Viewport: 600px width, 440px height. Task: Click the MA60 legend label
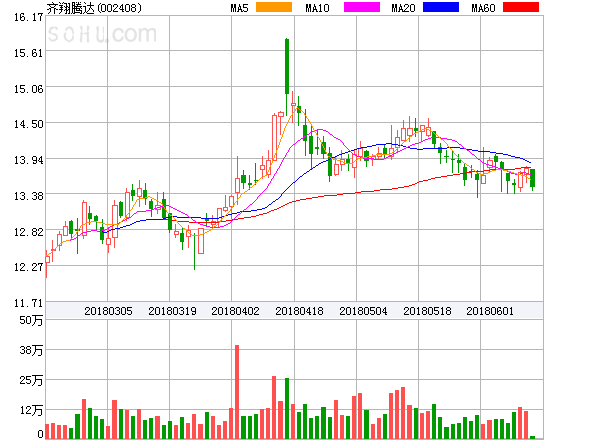coord(483,8)
